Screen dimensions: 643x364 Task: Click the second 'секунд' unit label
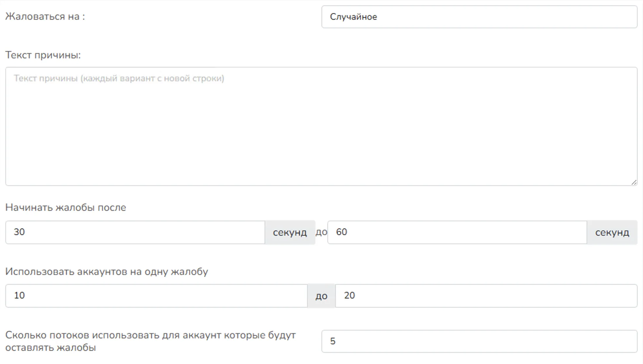(612, 232)
